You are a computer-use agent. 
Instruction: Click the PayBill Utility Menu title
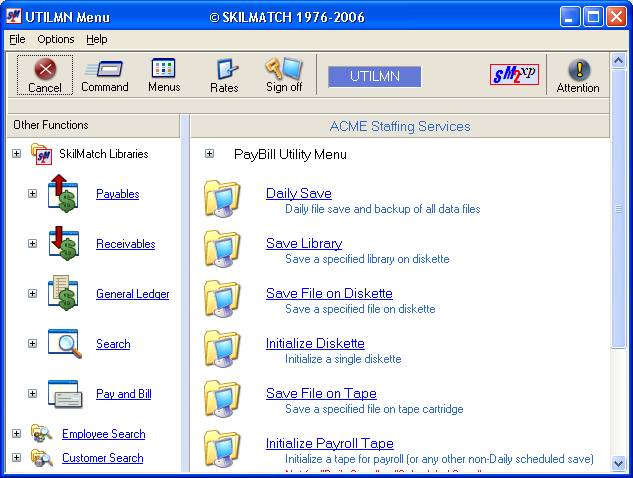pyautogui.click(x=290, y=154)
